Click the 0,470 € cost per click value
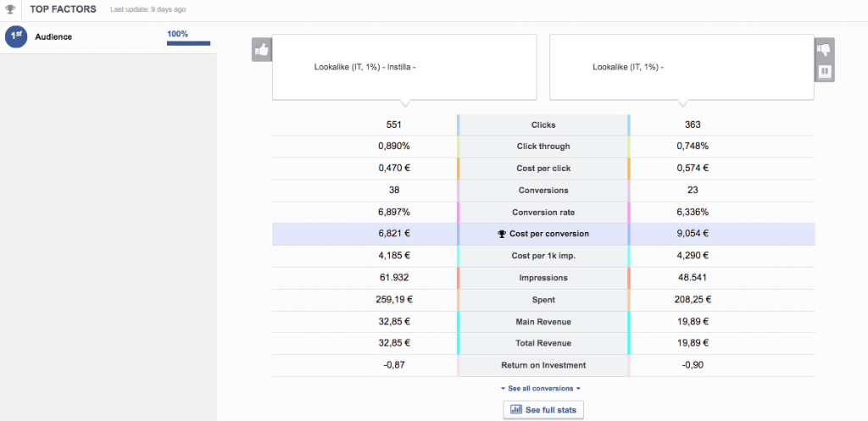 click(x=393, y=169)
